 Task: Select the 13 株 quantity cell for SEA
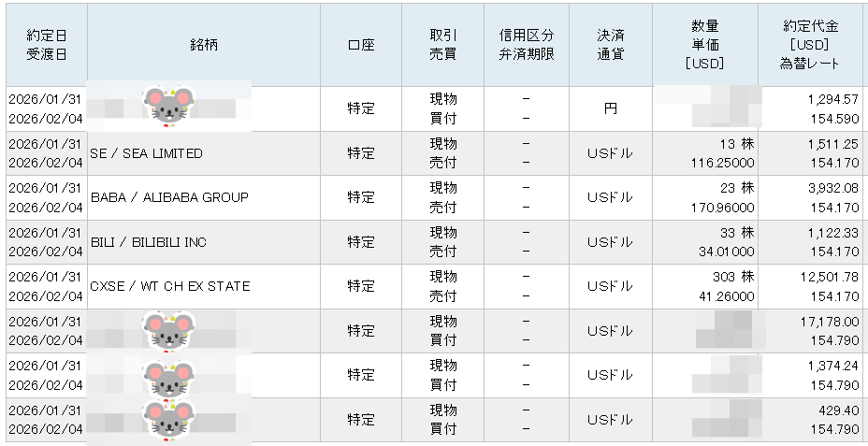click(732, 144)
